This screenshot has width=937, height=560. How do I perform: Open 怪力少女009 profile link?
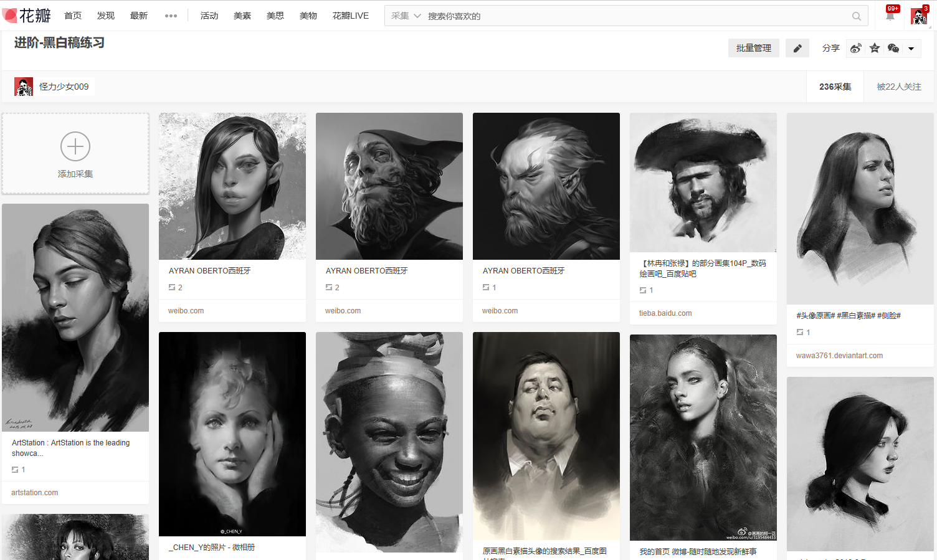tap(64, 87)
